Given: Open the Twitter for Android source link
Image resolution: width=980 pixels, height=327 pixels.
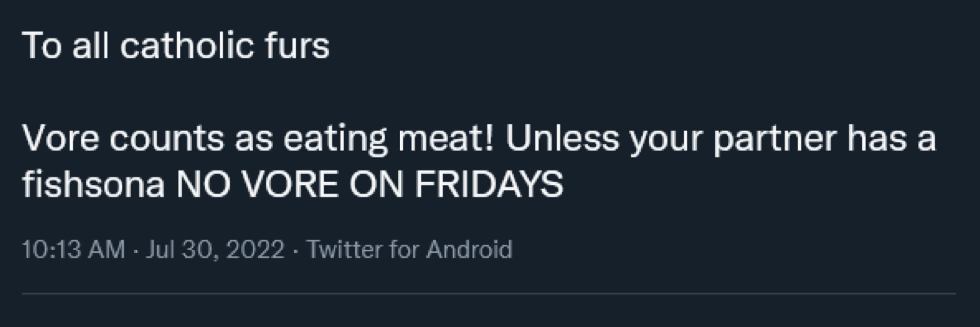Looking at the screenshot, I should 409,250.
